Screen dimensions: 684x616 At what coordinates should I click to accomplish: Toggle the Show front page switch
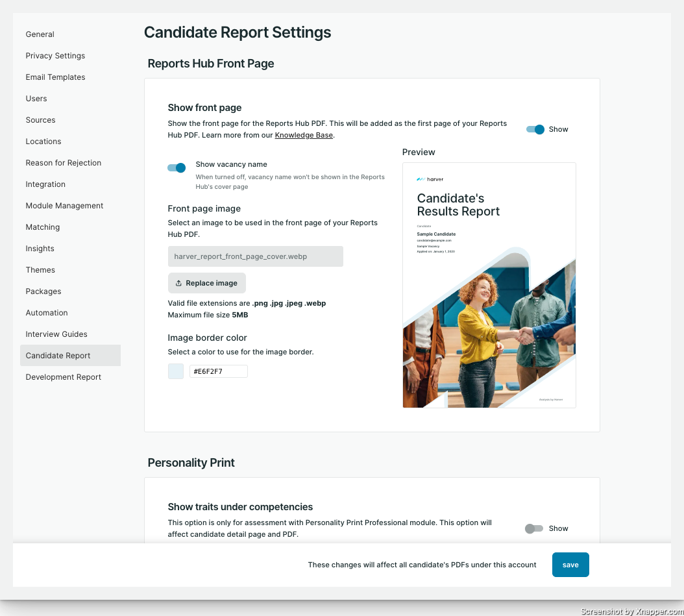(x=535, y=129)
